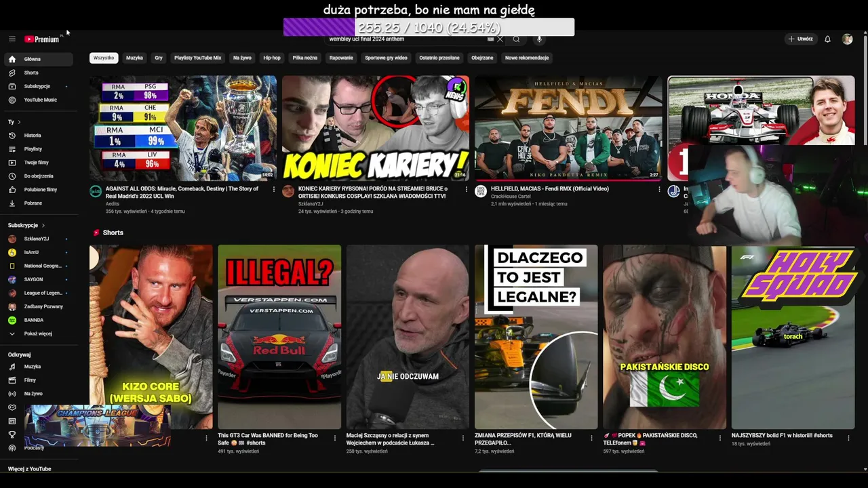The width and height of the screenshot is (868, 488).
Task: Open IsAmU subscription channel
Action: click(x=40, y=252)
